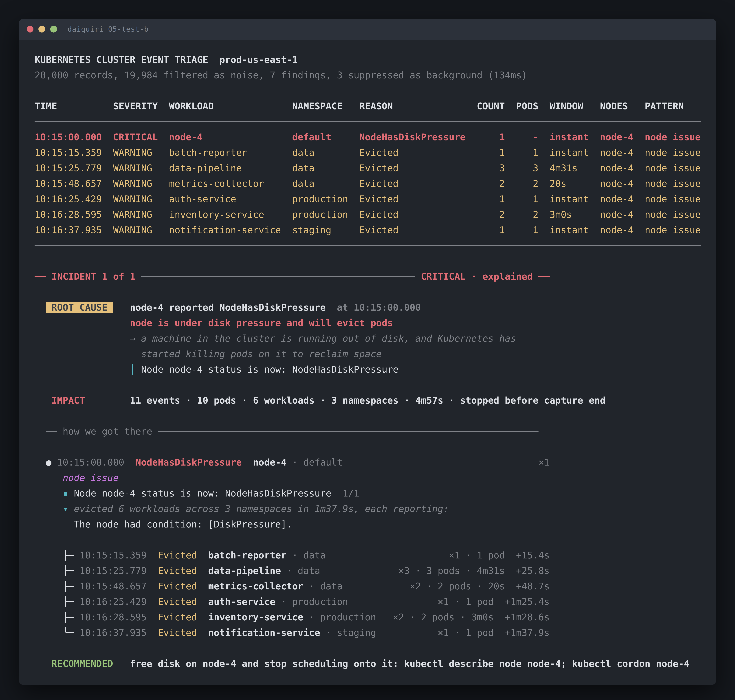Select the NODES column header
The width and height of the screenshot is (735, 700).
pos(614,106)
